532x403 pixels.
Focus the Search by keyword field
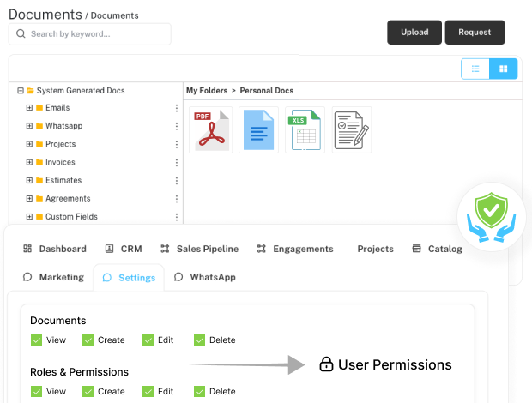(x=89, y=34)
